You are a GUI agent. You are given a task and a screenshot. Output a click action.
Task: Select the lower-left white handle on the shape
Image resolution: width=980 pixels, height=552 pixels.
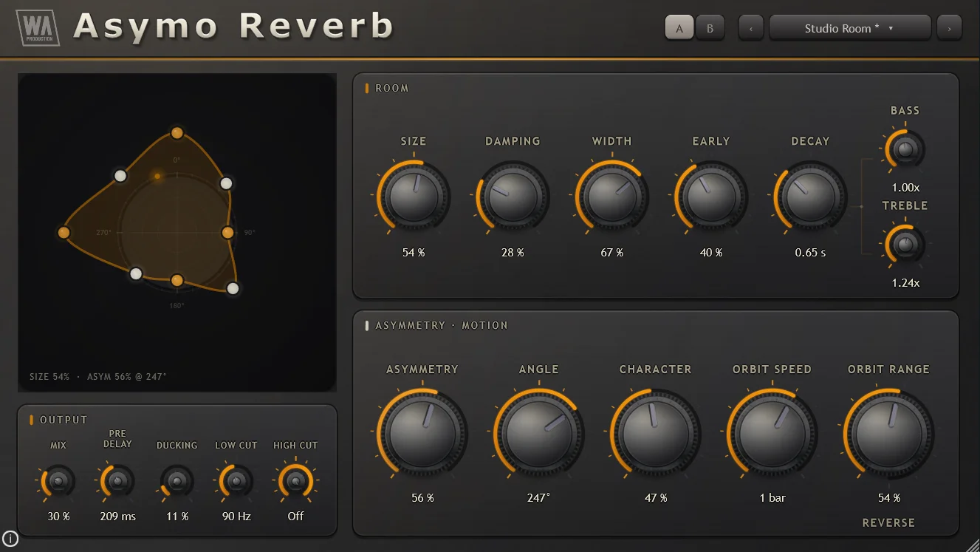(136, 274)
